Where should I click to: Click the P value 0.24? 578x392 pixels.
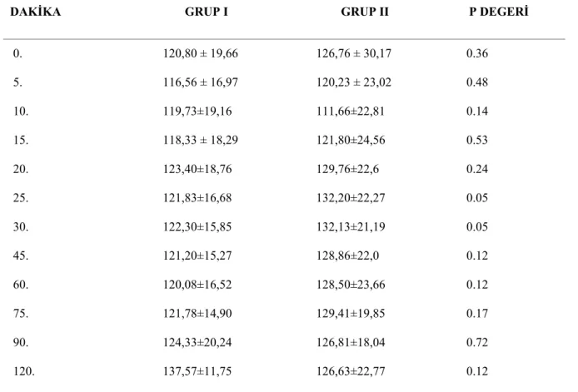click(477, 169)
